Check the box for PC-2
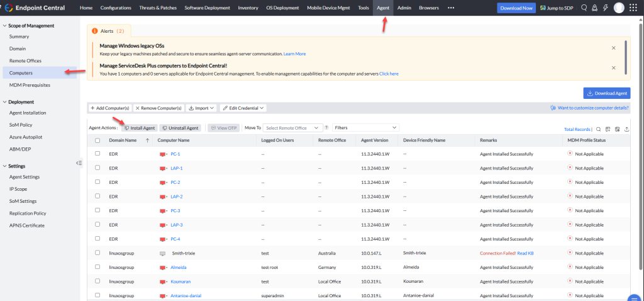Image resolution: width=644 pixels, height=301 pixels. pos(97,182)
